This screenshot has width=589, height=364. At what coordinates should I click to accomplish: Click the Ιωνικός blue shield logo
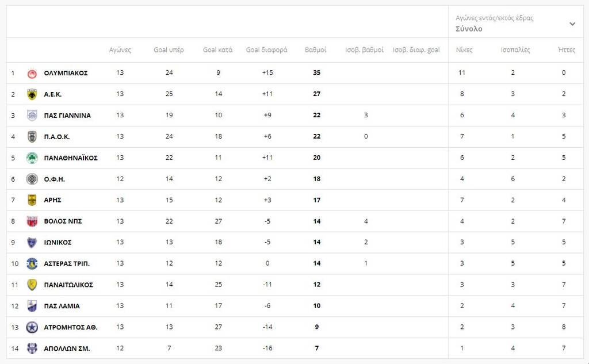tap(32, 242)
